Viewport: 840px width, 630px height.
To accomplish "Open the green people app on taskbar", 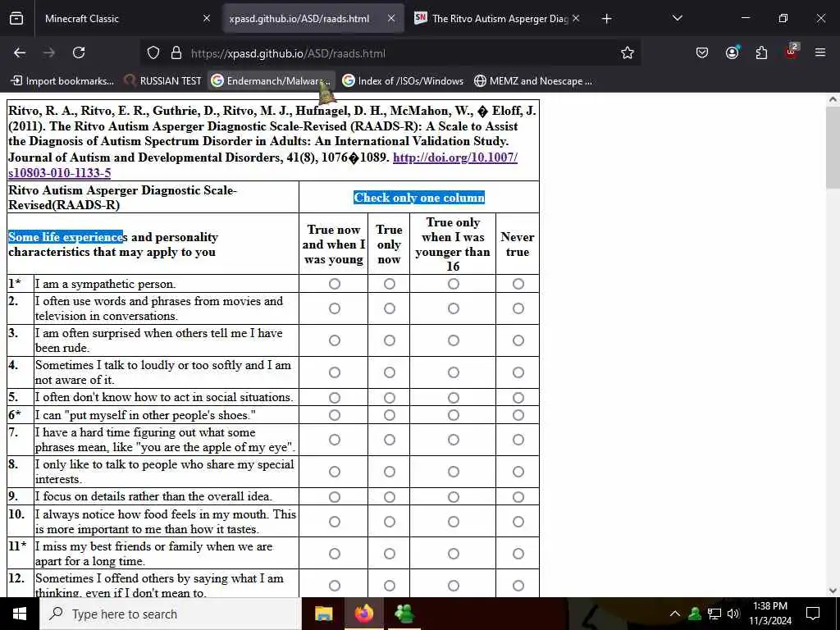I will click(404, 614).
